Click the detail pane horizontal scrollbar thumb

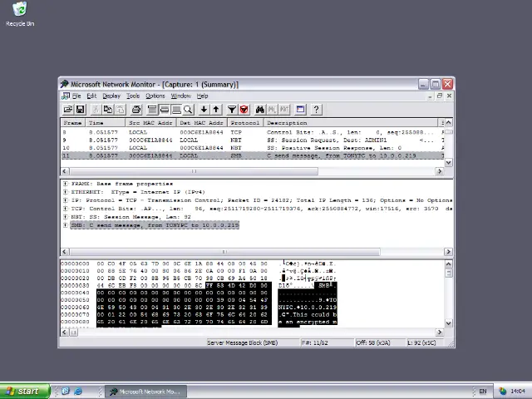pyautogui.click(x=225, y=252)
